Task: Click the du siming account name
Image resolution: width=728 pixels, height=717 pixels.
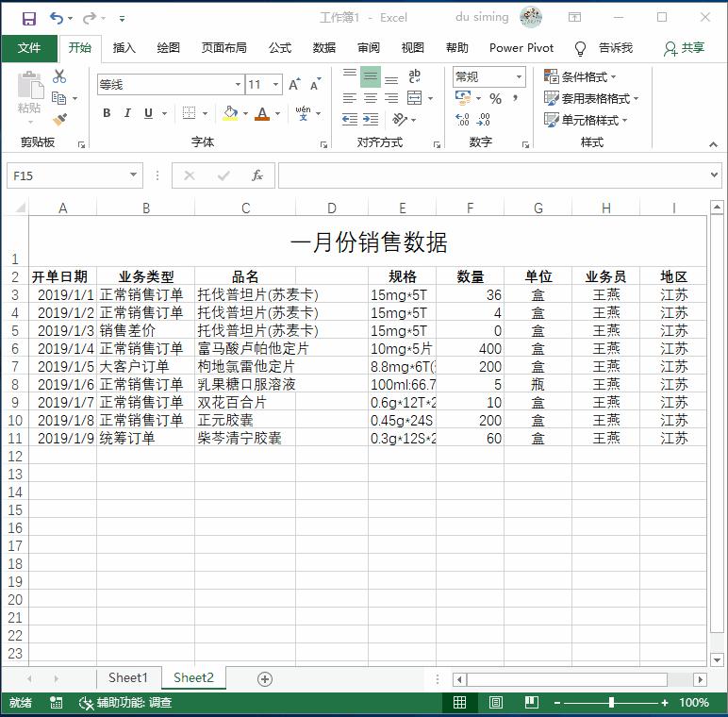Action: pos(482,17)
